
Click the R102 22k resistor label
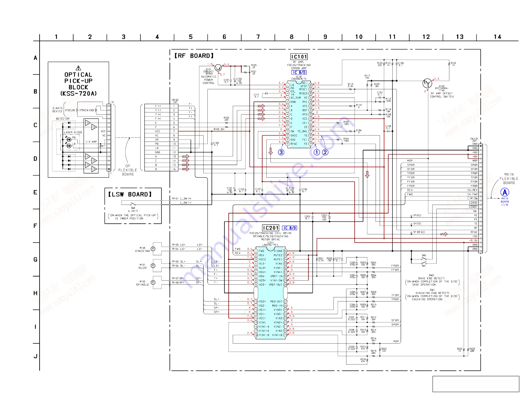click(x=226, y=119)
